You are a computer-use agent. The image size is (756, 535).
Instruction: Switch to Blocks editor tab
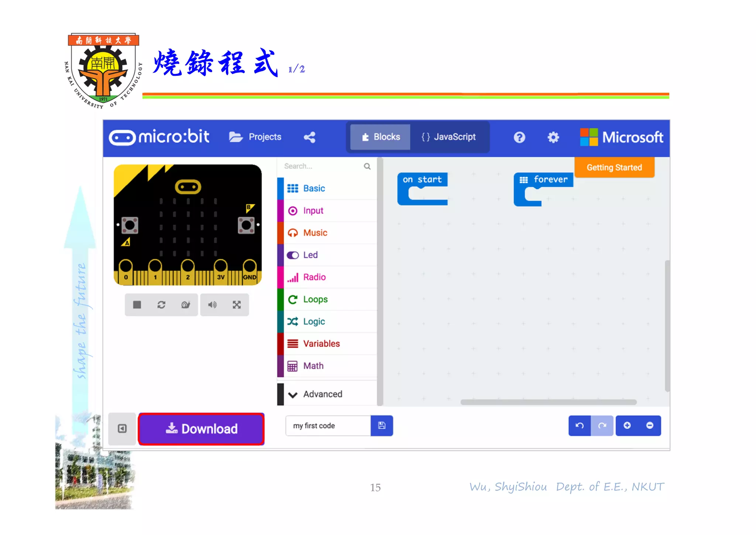click(x=380, y=137)
